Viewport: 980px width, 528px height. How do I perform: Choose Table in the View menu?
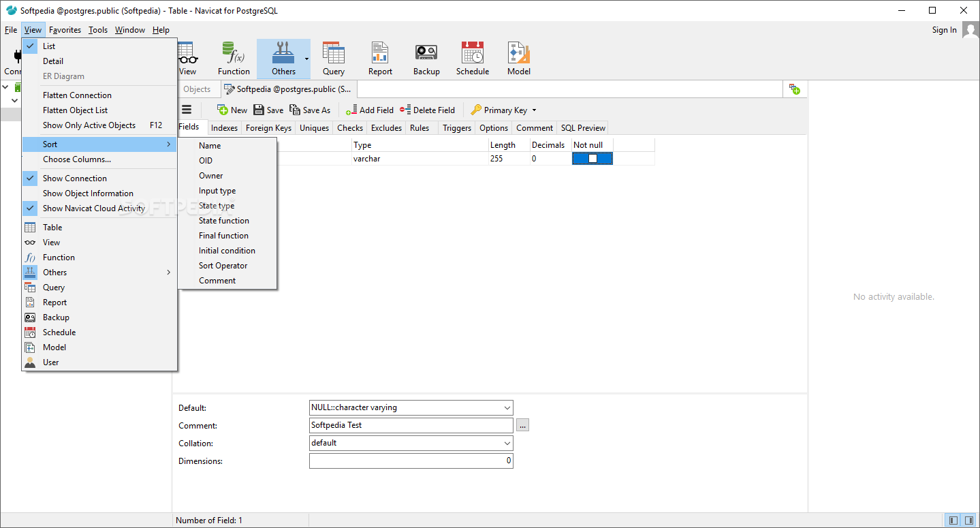click(99, 228)
